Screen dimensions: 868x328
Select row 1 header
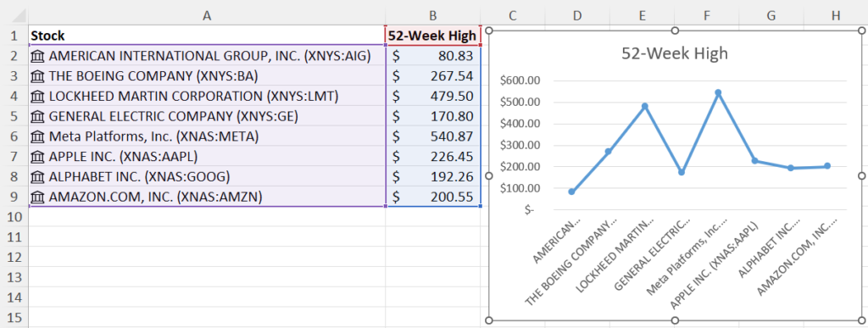coord(14,36)
